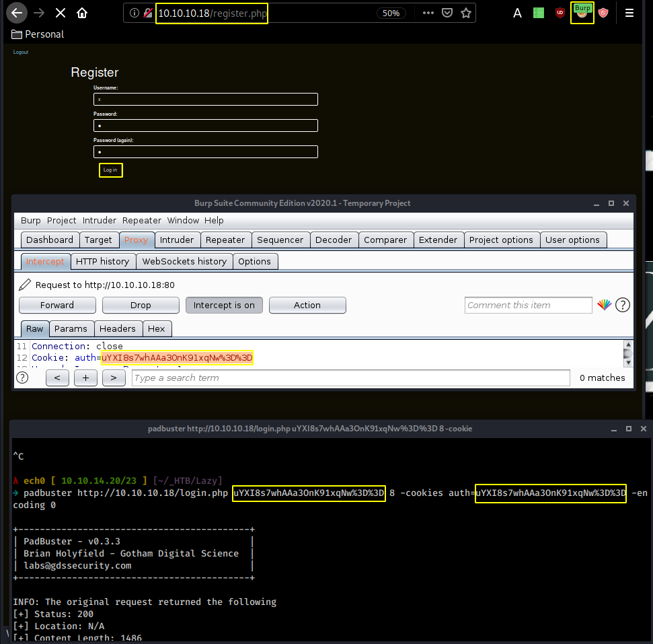The width and height of the screenshot is (653, 644).
Task: Switch to Params request view
Action: 71,328
